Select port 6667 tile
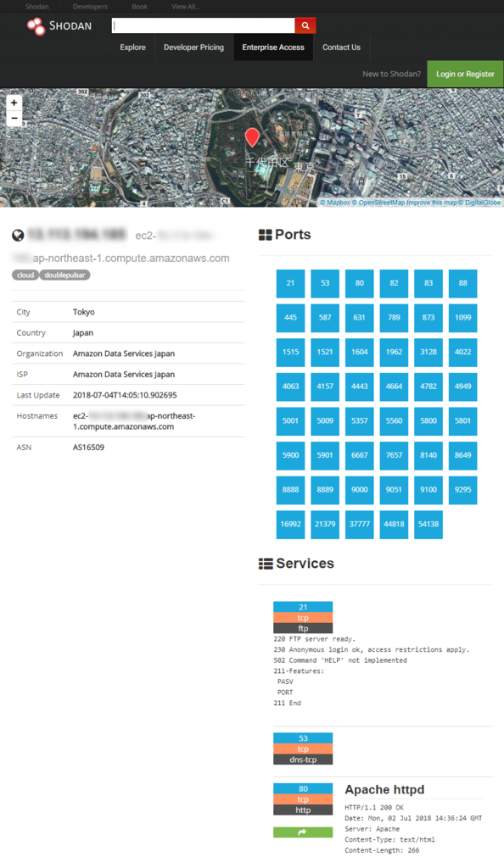The width and height of the screenshot is (504, 868). 360,455
